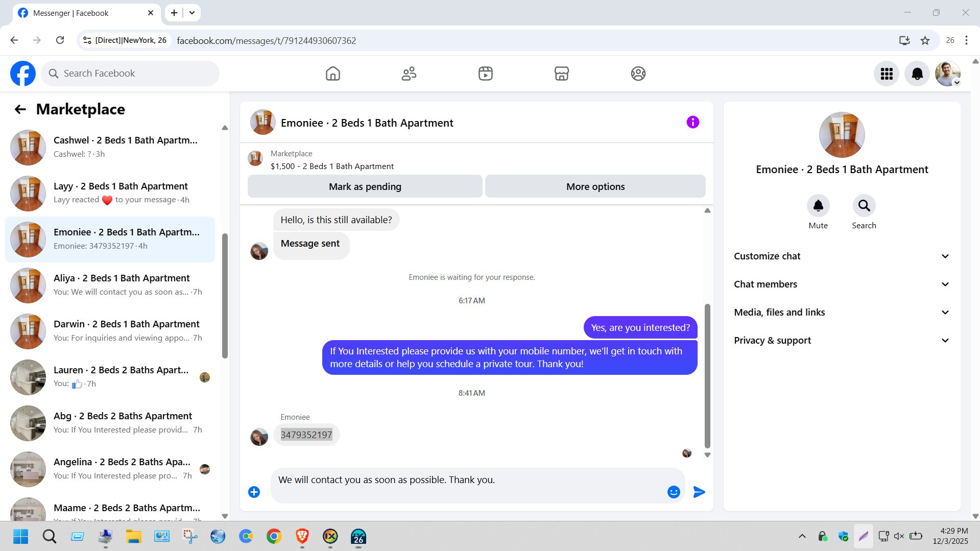Expand Privacy & support section
980x551 pixels.
click(x=842, y=341)
